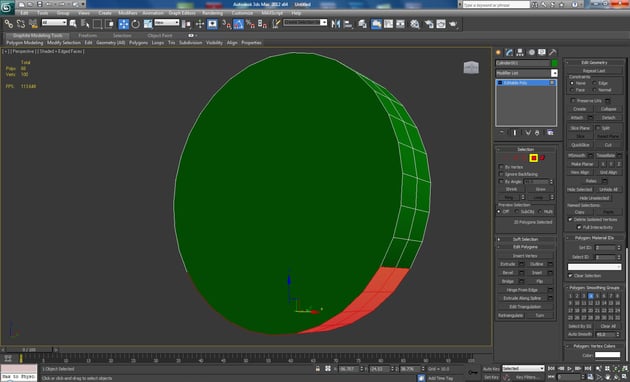Collapse the Edit Geometry rollout

pos(595,63)
